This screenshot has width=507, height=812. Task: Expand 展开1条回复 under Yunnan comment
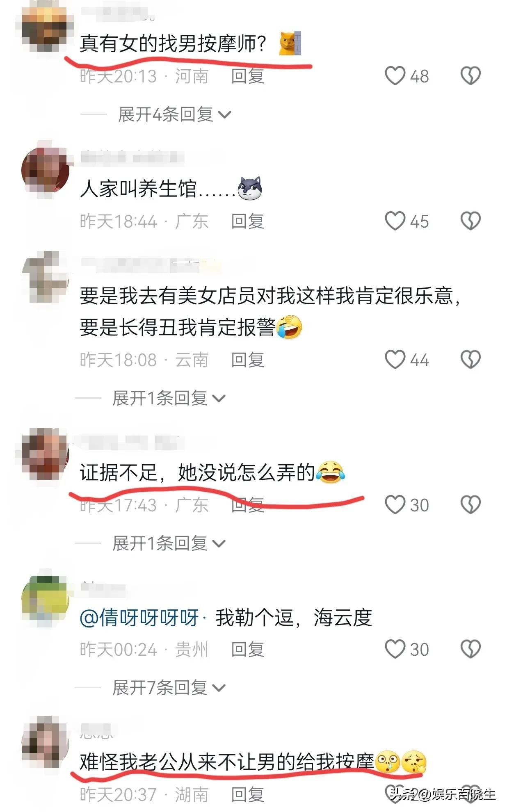coord(169,398)
